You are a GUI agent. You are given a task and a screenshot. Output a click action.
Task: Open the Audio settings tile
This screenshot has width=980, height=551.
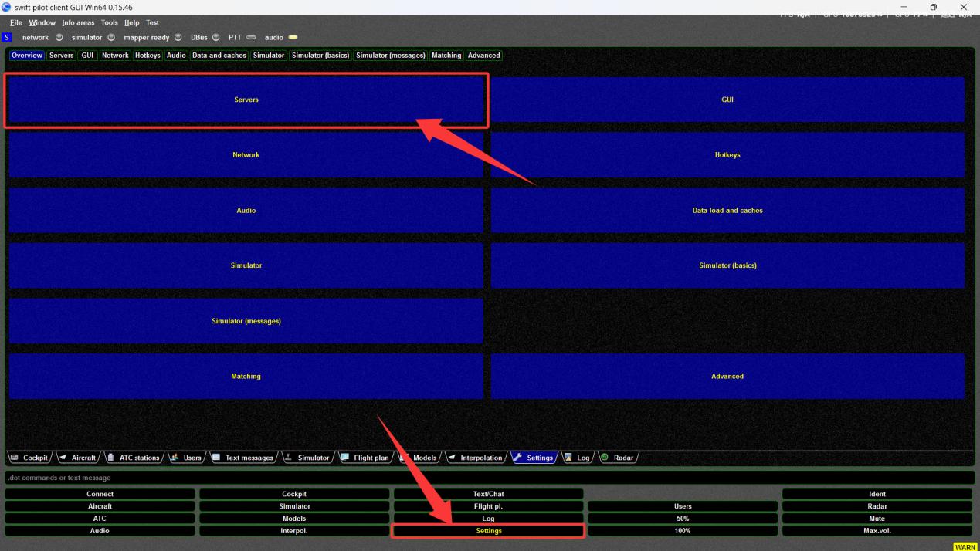click(x=246, y=211)
